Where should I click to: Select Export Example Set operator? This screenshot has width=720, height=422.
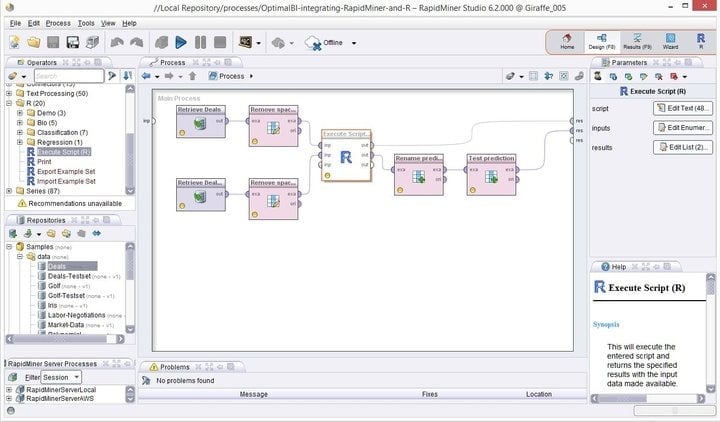[66, 171]
